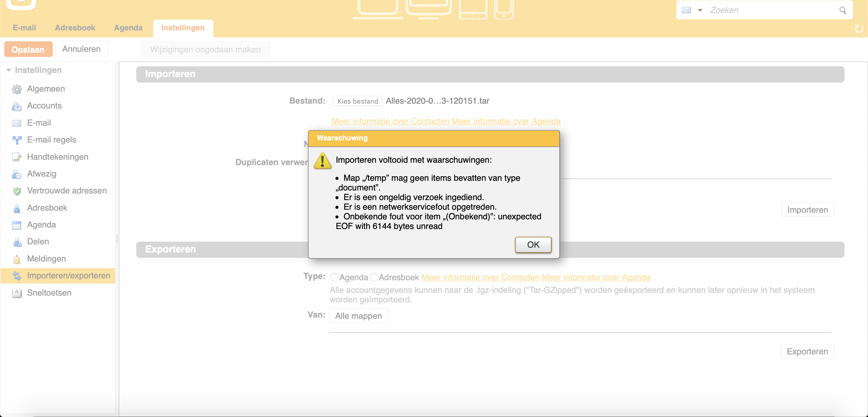Switch to the Adresboek tab
Viewport: 868px width, 417px height.
coord(75,28)
